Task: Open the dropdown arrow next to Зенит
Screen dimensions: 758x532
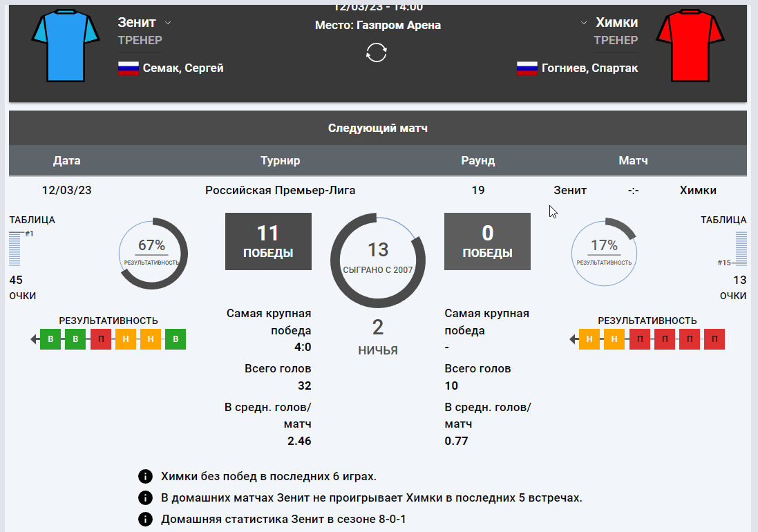Action: (168, 23)
